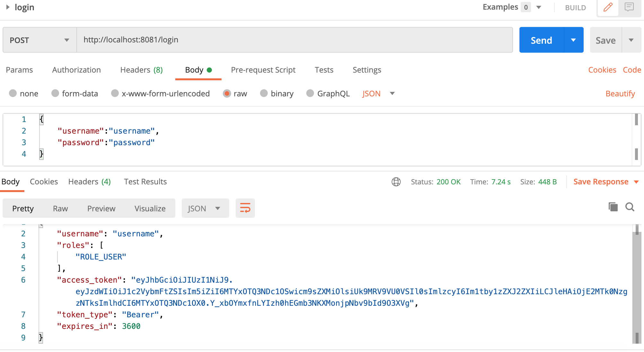The width and height of the screenshot is (644, 352).
Task: Open the comments icon at top right
Action: (x=629, y=8)
